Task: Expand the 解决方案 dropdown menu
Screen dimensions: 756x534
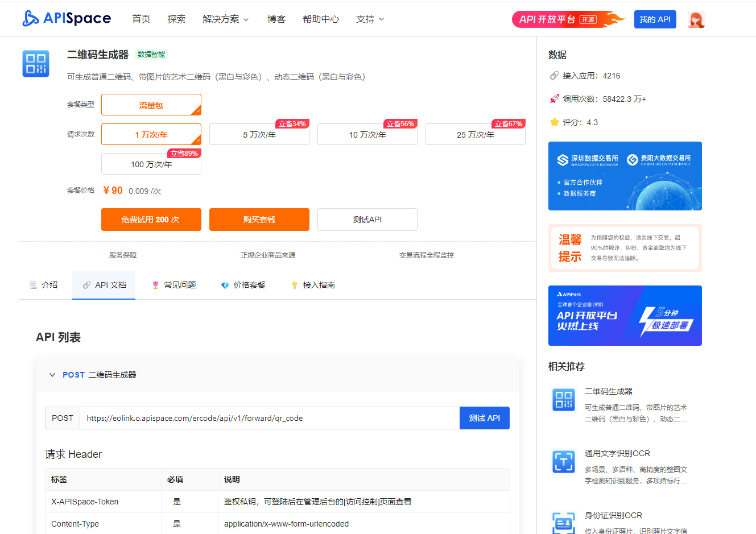Action: (225, 19)
